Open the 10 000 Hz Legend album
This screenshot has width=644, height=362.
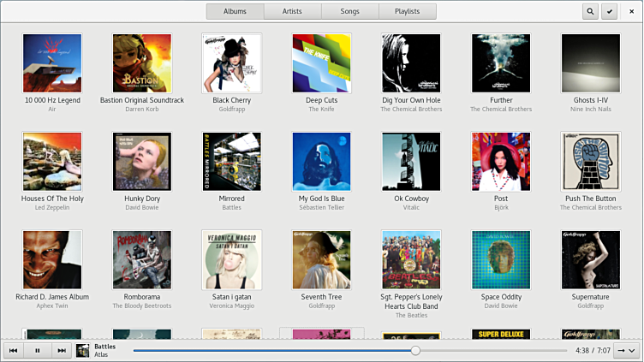pyautogui.click(x=52, y=63)
